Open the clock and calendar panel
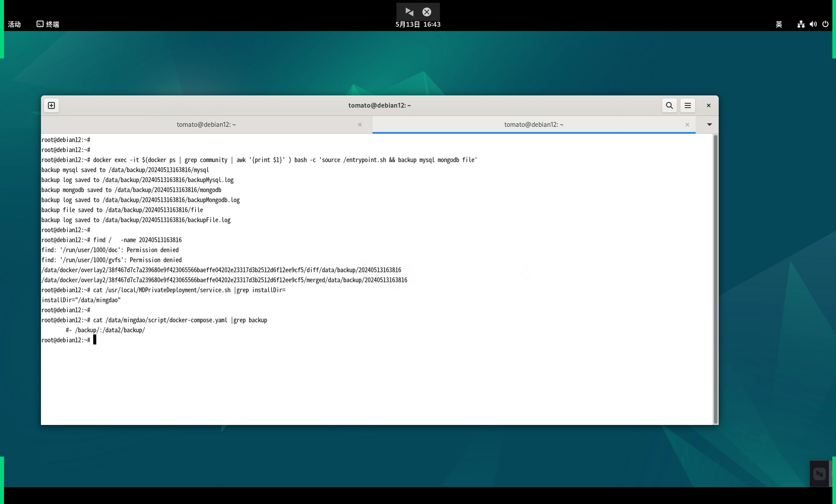The height and width of the screenshot is (504, 836). pyautogui.click(x=418, y=25)
